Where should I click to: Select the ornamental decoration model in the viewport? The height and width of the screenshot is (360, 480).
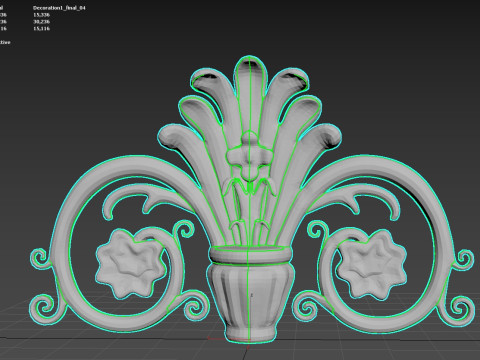pos(251,200)
